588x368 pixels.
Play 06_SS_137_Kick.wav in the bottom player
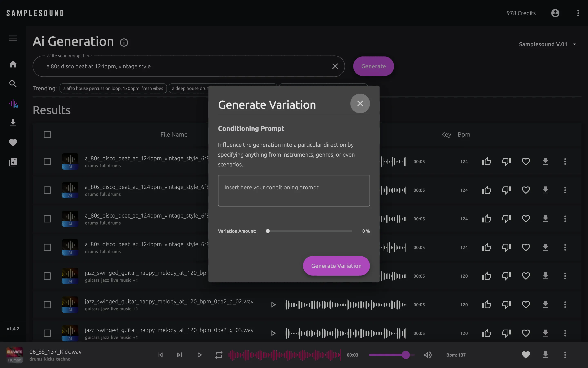coord(199,355)
